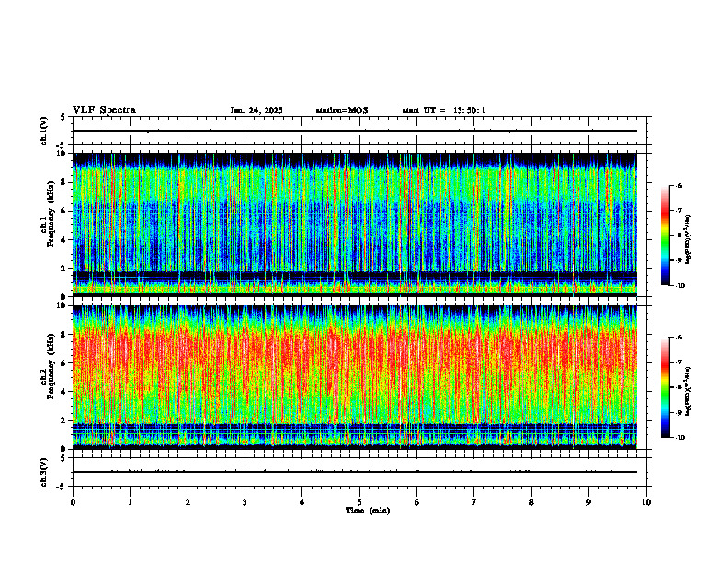This screenshot has width=728, height=563.
Task: Click the 'VLF Spectra' plot title
Action: (104, 110)
